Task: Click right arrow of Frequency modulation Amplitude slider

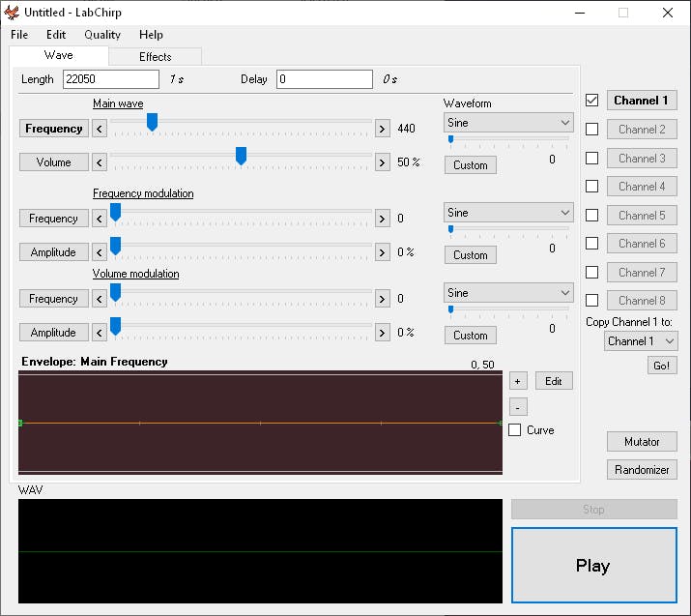Action: pos(383,252)
